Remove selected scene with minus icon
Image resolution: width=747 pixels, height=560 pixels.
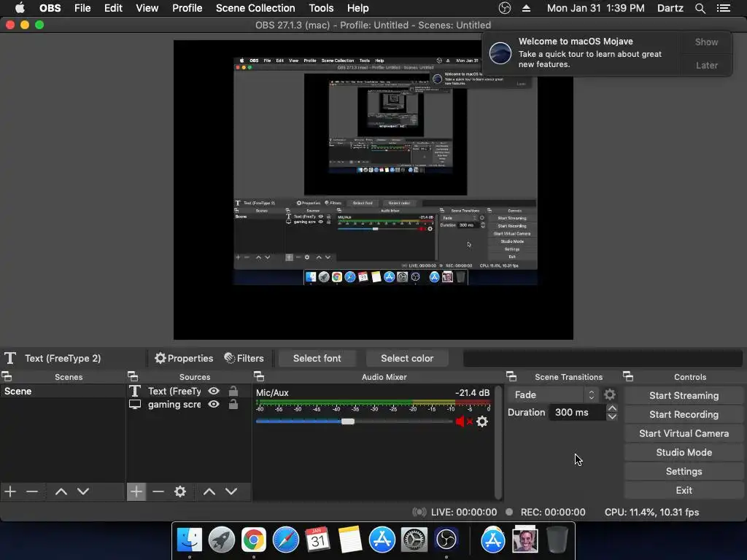click(32, 491)
